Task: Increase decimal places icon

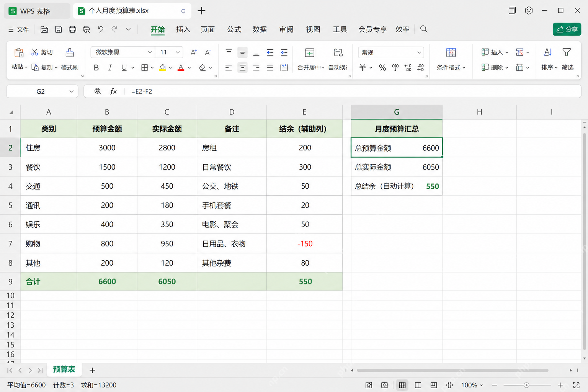Action: pyautogui.click(x=408, y=68)
